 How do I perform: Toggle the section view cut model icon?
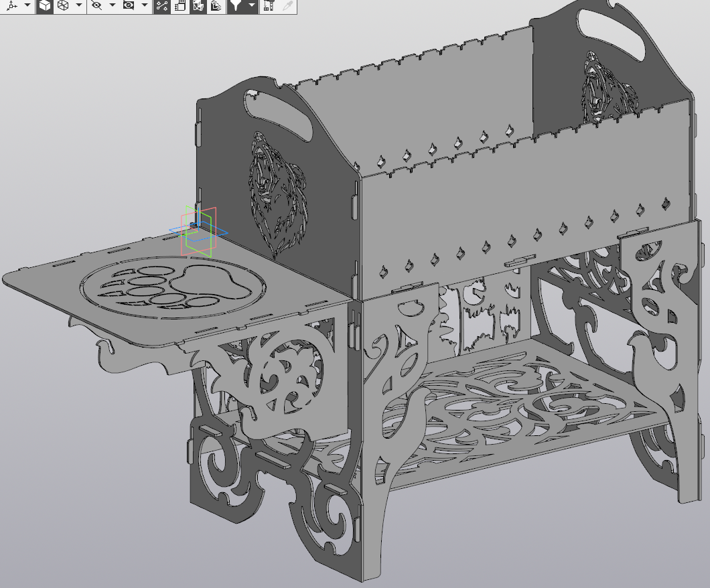198,5
